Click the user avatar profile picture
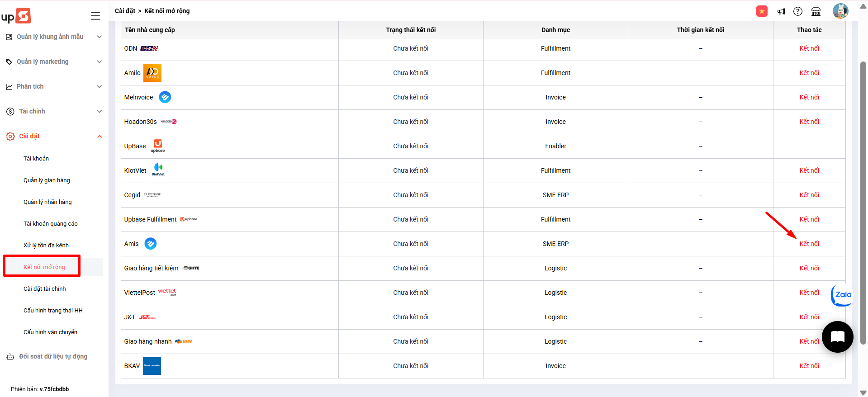Viewport: 868px width, 397px height. point(840,11)
